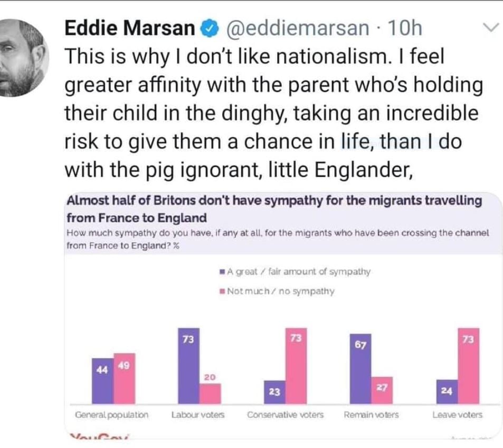Click the pink 49 General population bar
The height and width of the screenshot is (448, 503).
pyautogui.click(x=125, y=378)
